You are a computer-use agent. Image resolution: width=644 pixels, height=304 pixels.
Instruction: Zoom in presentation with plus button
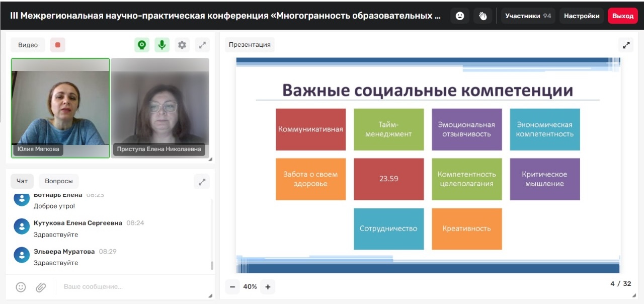(268, 287)
